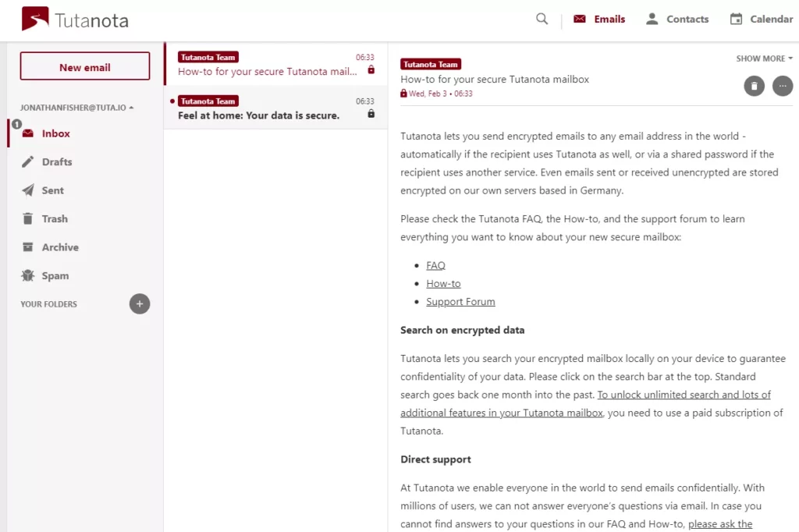This screenshot has width=799, height=532.
Task: Open the Calendar tab
Action: [761, 20]
